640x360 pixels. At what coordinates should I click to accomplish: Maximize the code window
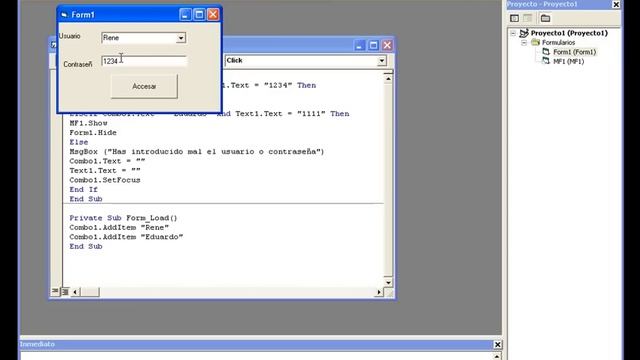tap(373, 45)
